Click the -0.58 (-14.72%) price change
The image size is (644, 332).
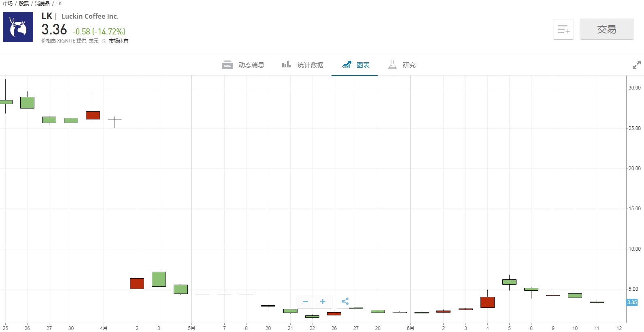tap(99, 31)
